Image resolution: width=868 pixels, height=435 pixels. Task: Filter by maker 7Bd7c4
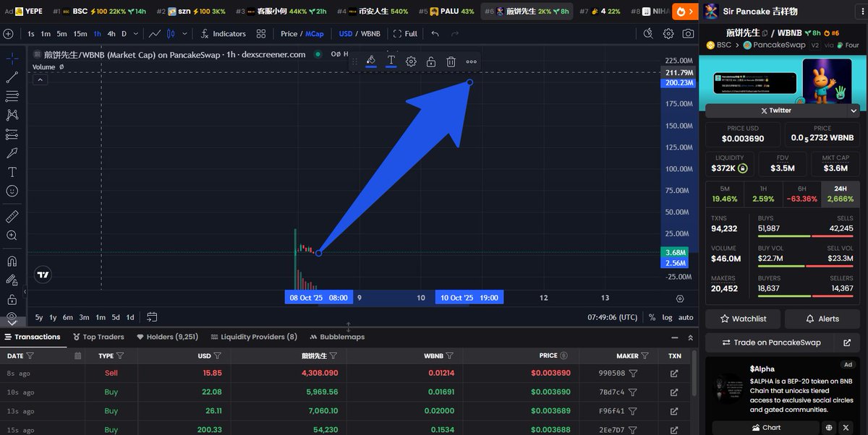pyautogui.click(x=633, y=392)
